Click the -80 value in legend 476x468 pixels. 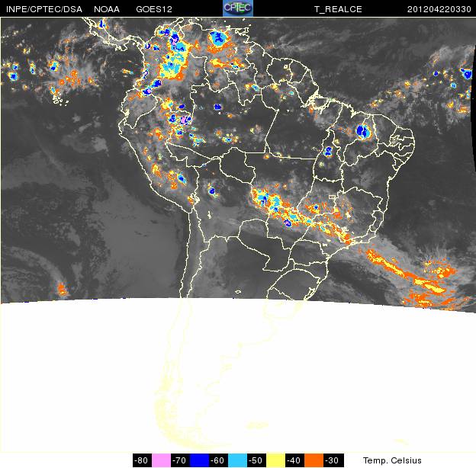pyautogui.click(x=143, y=460)
